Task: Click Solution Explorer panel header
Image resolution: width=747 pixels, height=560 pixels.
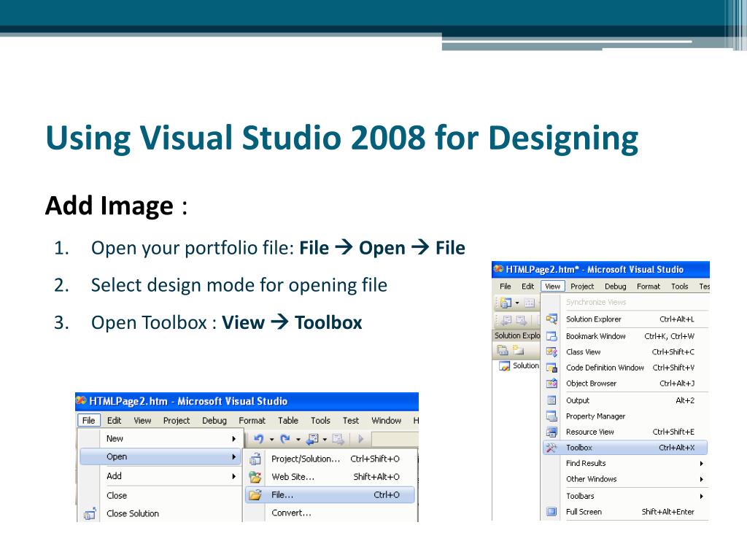Action: click(x=516, y=335)
